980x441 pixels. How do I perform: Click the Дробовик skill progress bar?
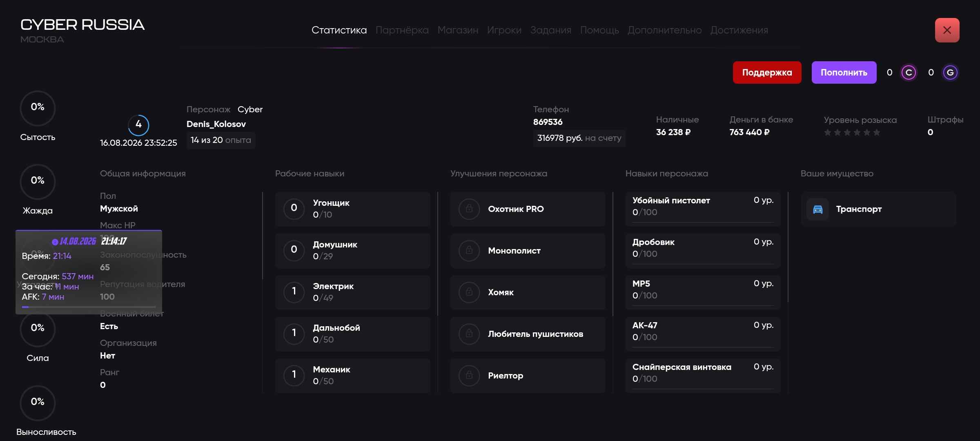[703, 264]
